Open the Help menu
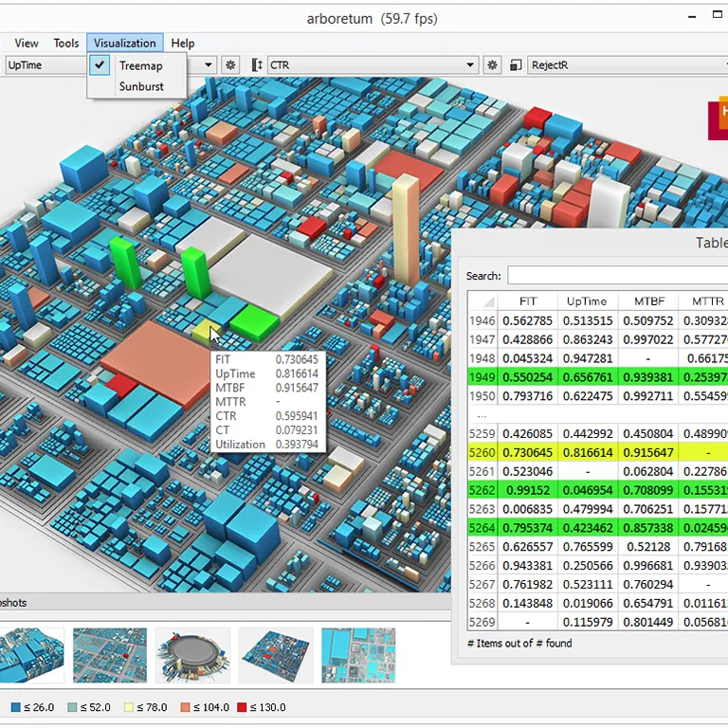The height and width of the screenshot is (728, 728). pyautogui.click(x=182, y=44)
